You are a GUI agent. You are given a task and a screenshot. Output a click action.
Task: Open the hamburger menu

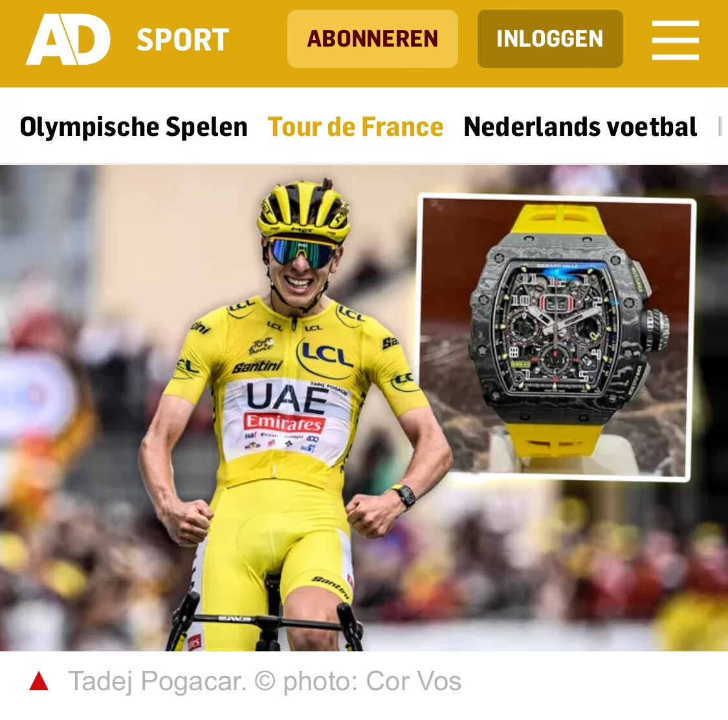tap(675, 40)
